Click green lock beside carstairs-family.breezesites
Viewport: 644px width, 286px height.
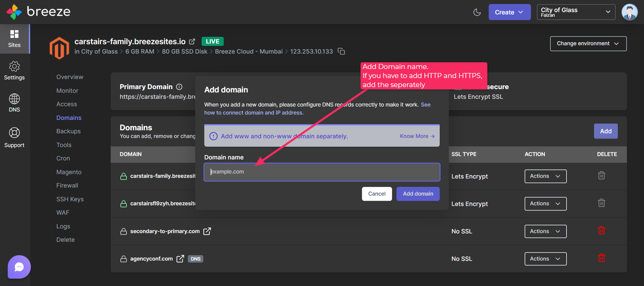pos(123,176)
